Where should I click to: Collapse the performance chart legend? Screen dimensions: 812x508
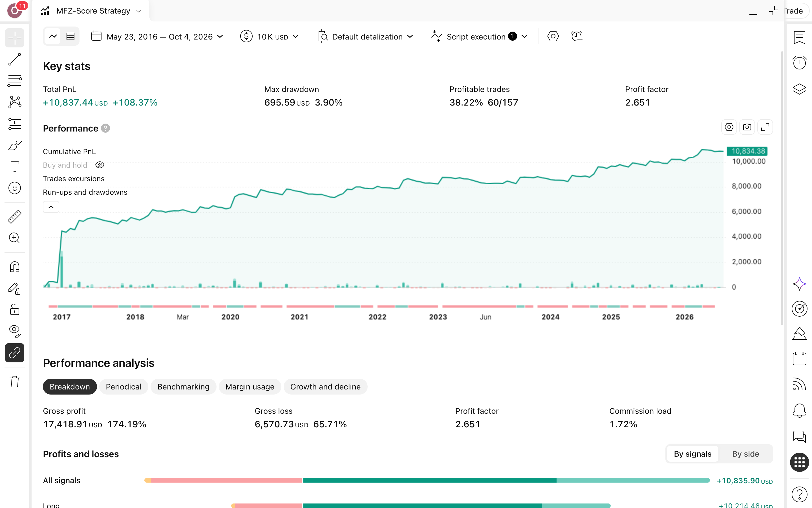(x=51, y=207)
